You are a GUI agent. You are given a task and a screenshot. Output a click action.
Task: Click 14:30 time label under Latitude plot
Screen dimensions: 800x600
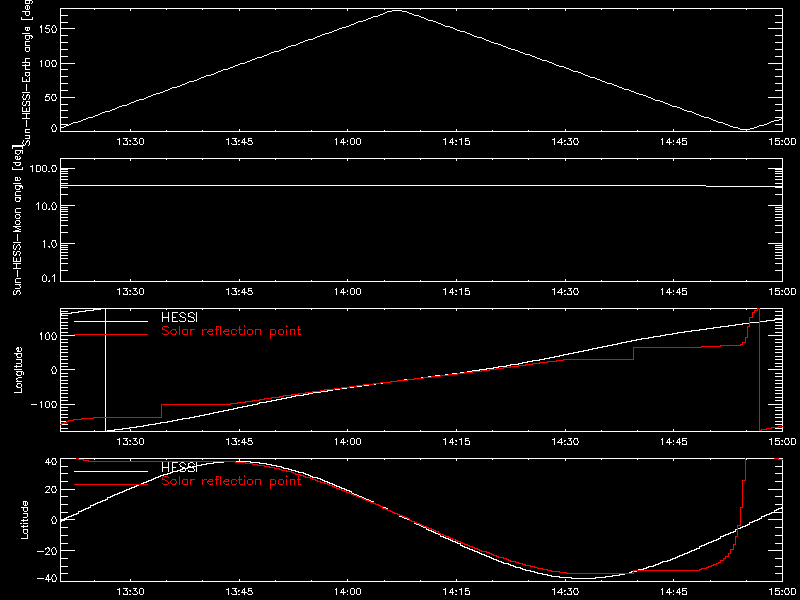click(565, 592)
